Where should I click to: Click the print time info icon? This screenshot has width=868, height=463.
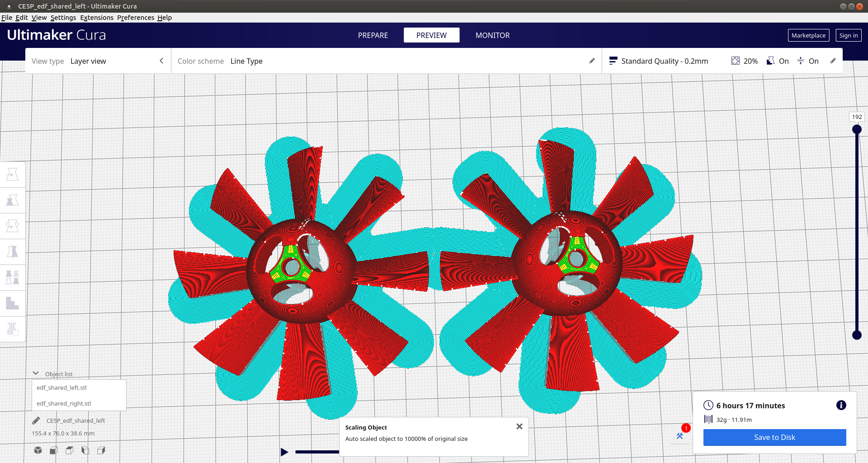841,405
